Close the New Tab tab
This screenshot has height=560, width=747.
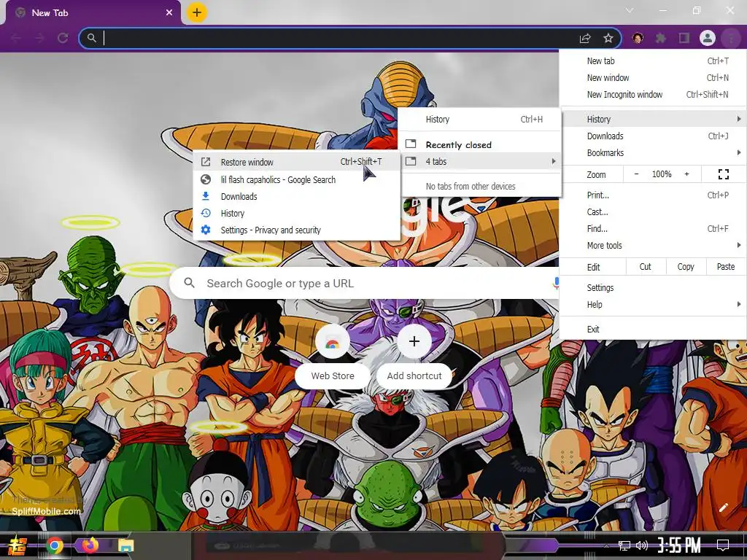point(169,13)
